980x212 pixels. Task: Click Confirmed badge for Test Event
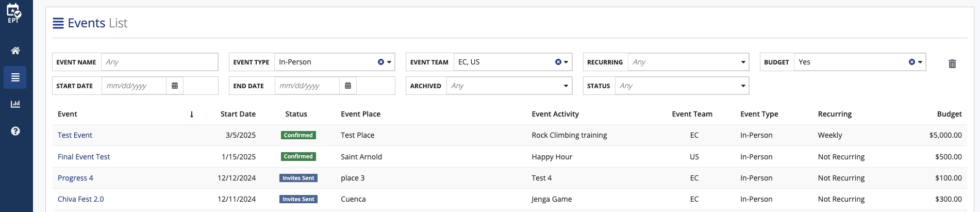(x=298, y=135)
